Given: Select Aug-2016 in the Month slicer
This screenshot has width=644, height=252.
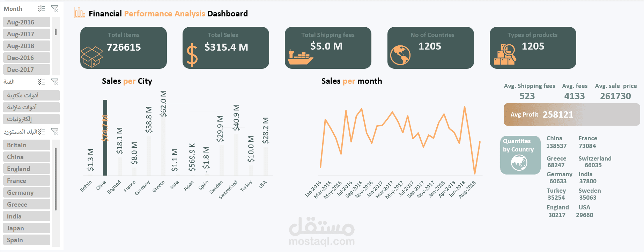Looking at the screenshot, I should pos(27,22).
